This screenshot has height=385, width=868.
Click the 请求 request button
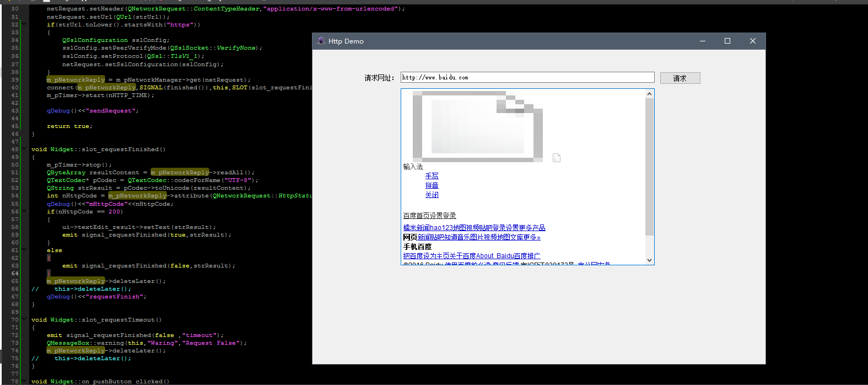point(680,78)
